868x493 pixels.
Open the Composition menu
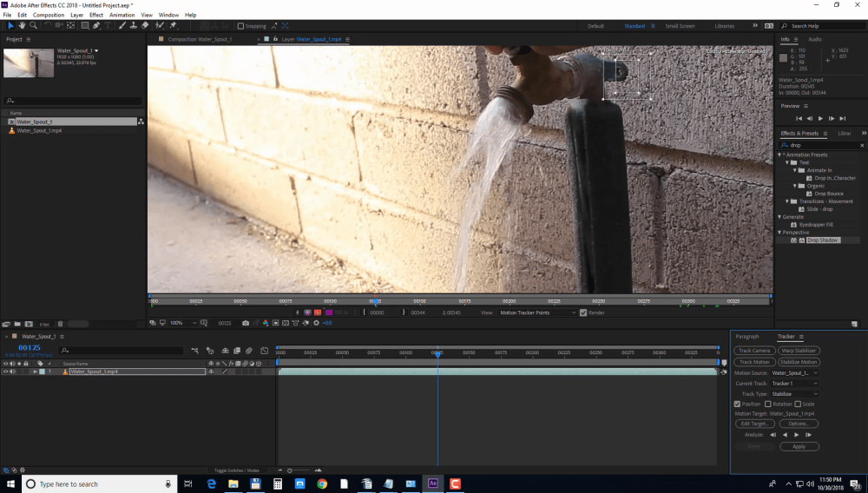(x=48, y=15)
